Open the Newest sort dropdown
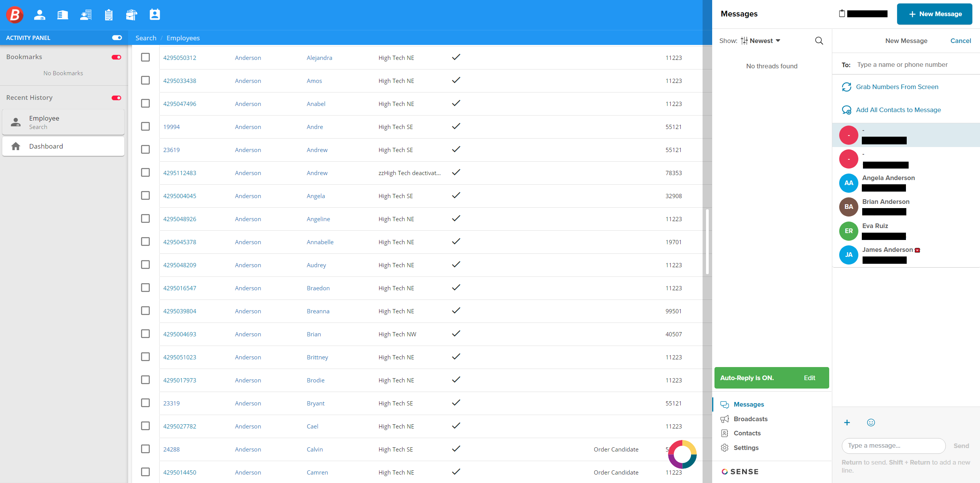The width and height of the screenshot is (980, 483). click(761, 41)
